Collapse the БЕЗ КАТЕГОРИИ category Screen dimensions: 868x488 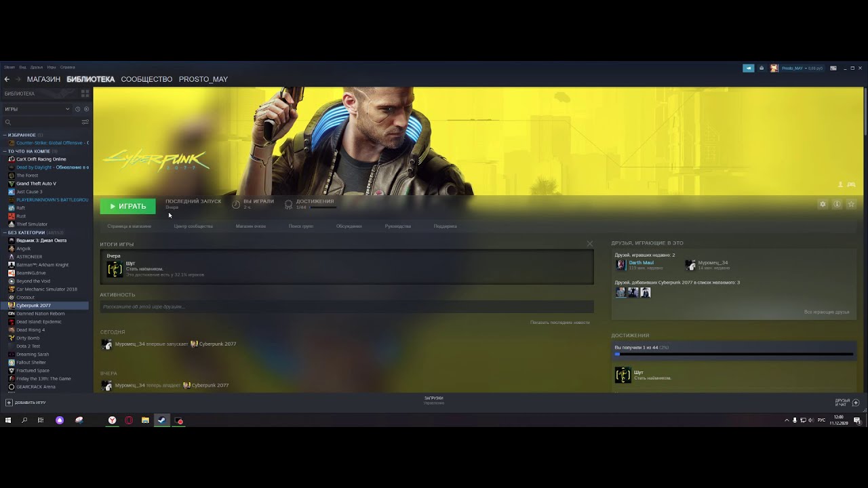click(x=5, y=232)
